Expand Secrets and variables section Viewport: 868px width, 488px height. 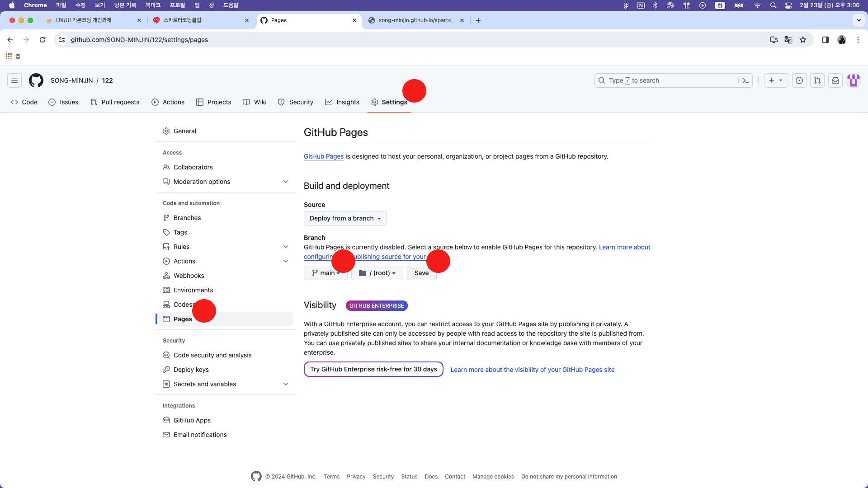pyautogui.click(x=226, y=384)
